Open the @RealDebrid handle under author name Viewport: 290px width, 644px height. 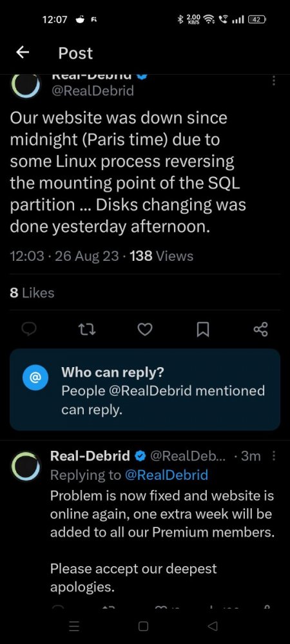[x=92, y=90]
